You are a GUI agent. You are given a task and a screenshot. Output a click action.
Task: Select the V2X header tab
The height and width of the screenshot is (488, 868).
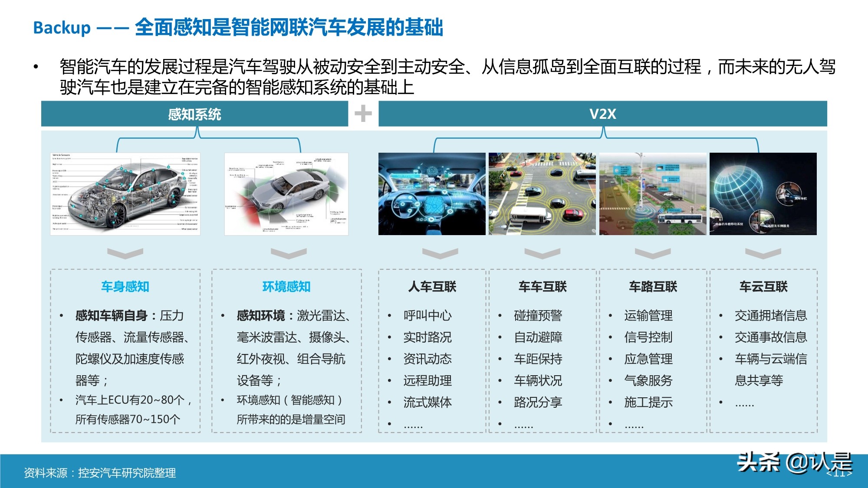pos(603,114)
